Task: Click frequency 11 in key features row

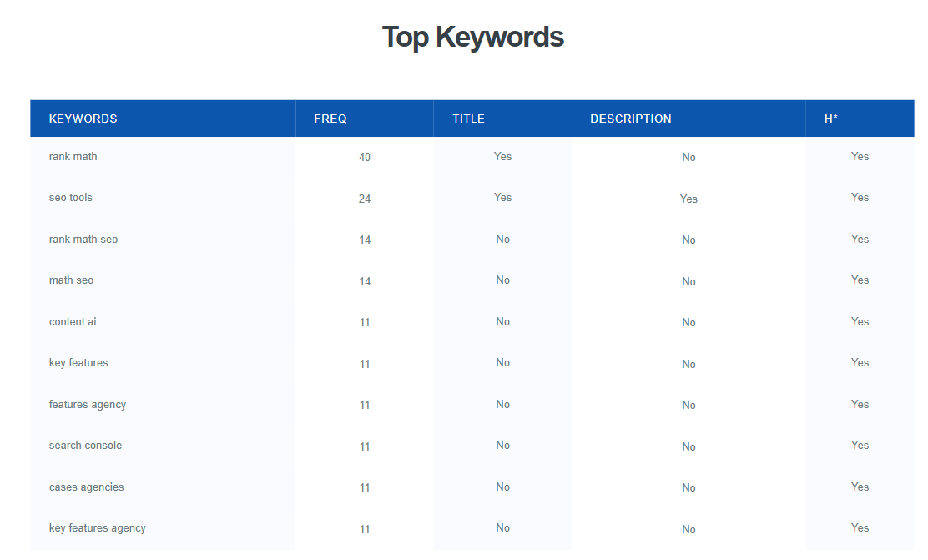Action: (365, 364)
